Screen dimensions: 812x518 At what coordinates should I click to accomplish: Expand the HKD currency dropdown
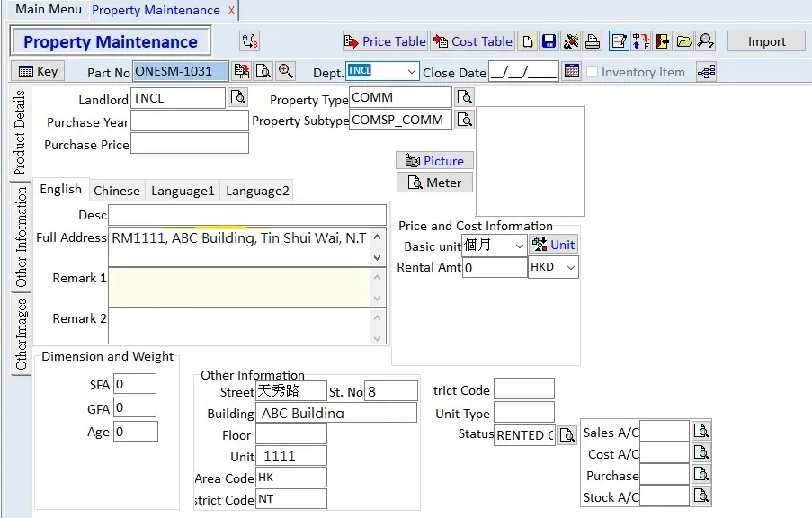570,267
